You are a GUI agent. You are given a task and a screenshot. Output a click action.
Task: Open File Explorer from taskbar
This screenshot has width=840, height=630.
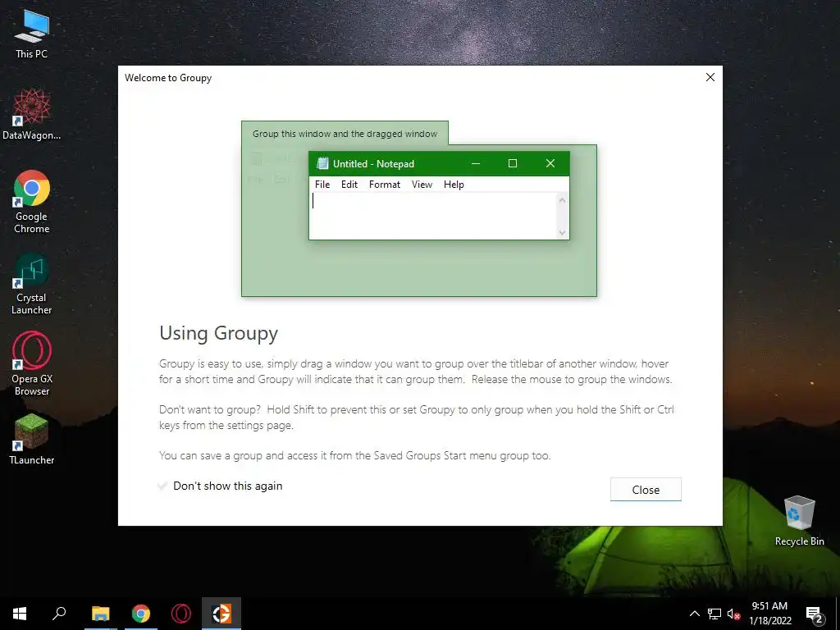tap(100, 614)
